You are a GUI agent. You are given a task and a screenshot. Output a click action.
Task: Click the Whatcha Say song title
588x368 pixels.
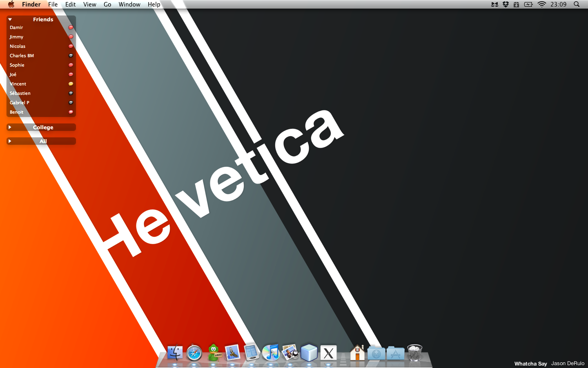pyautogui.click(x=530, y=364)
